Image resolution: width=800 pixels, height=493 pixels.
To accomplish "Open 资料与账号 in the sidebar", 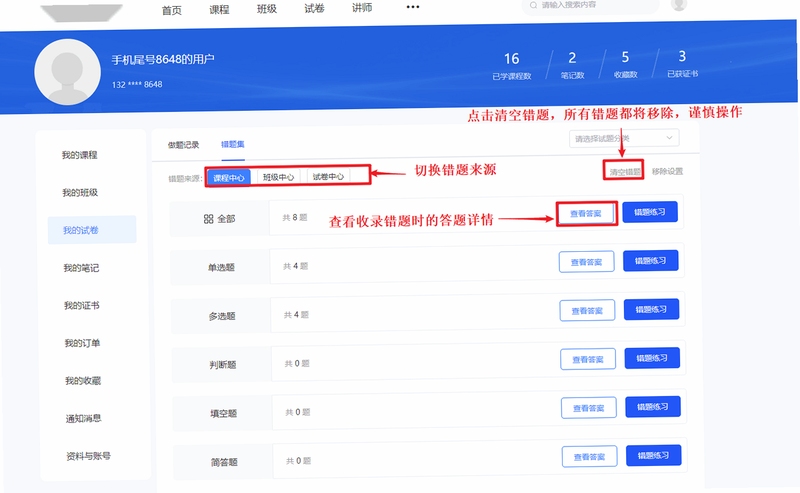I will pyautogui.click(x=88, y=456).
